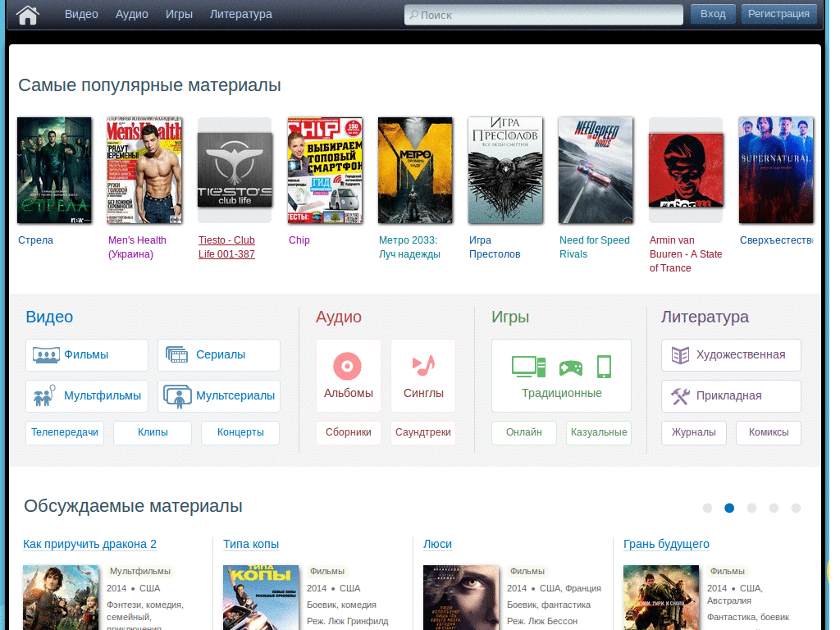Switch to the first carousel dot

click(x=707, y=508)
